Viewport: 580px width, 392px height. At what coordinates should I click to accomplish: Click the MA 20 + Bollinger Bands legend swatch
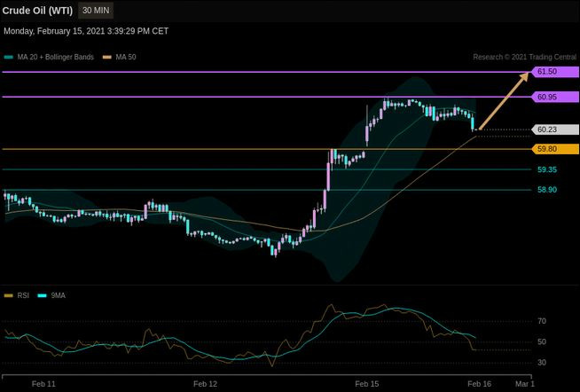click(x=8, y=58)
